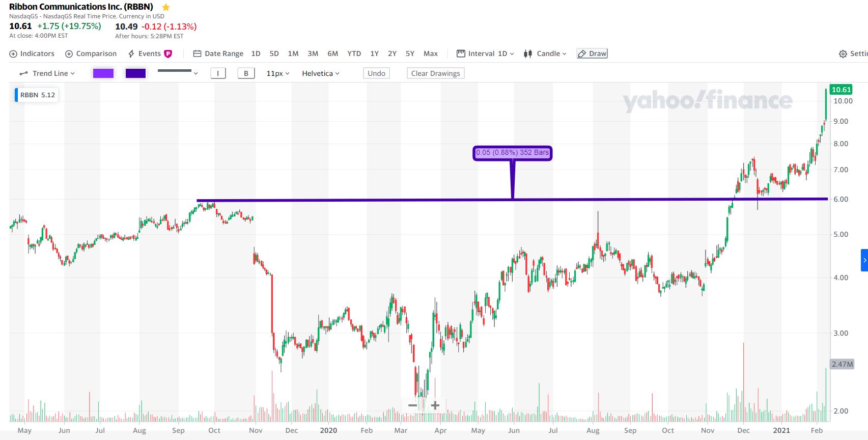Pick the lighter purple color swatch

[103, 73]
